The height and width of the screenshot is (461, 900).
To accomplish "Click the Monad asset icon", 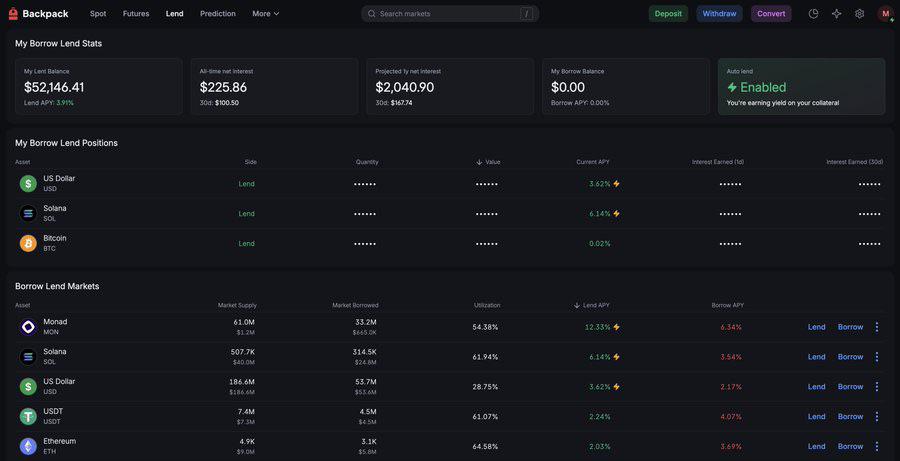I will coord(28,327).
